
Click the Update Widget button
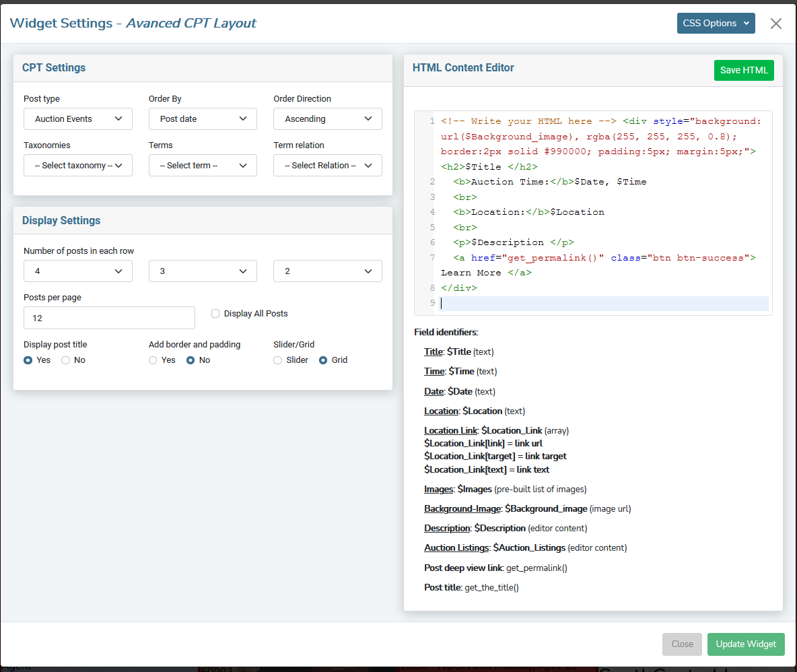click(746, 644)
